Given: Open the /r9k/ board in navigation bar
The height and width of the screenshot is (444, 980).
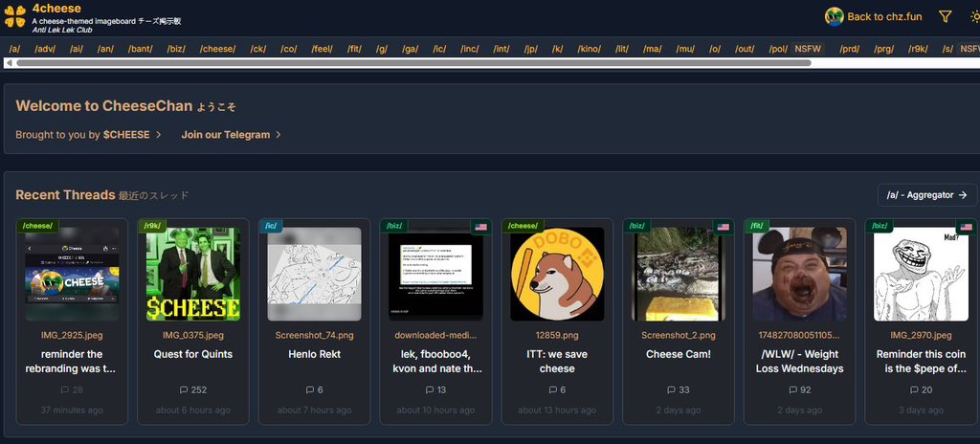Looking at the screenshot, I should point(918,49).
